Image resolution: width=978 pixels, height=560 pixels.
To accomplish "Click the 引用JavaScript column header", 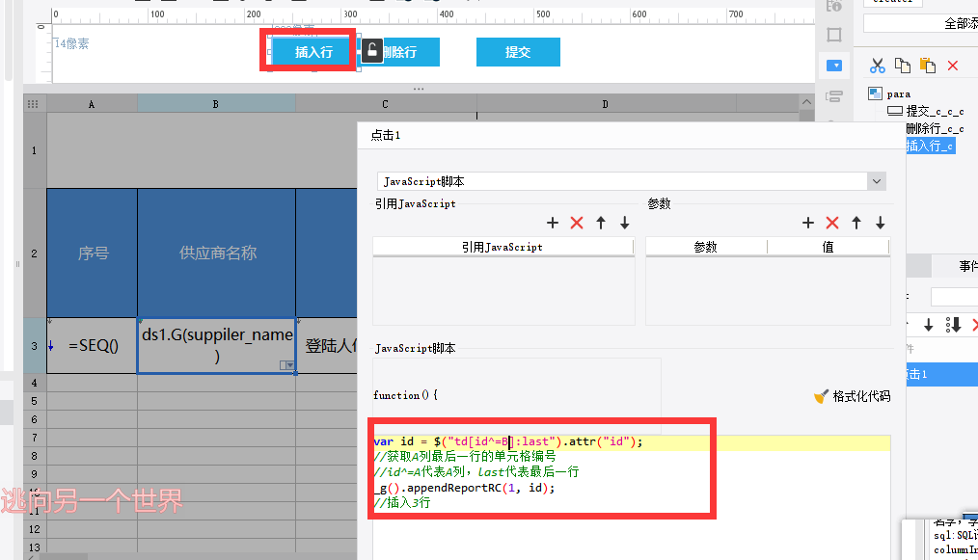I will point(503,247).
